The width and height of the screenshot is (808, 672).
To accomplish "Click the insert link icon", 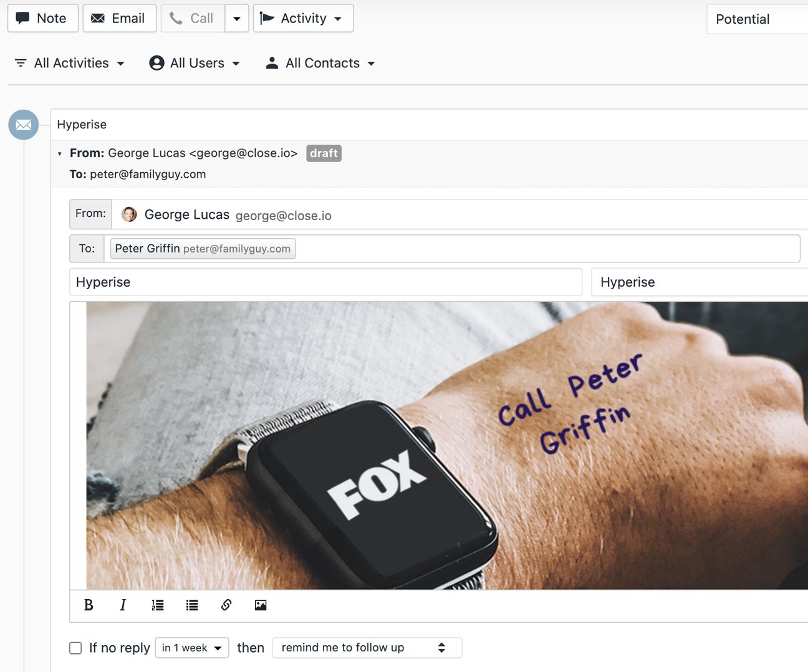I will coord(226,605).
